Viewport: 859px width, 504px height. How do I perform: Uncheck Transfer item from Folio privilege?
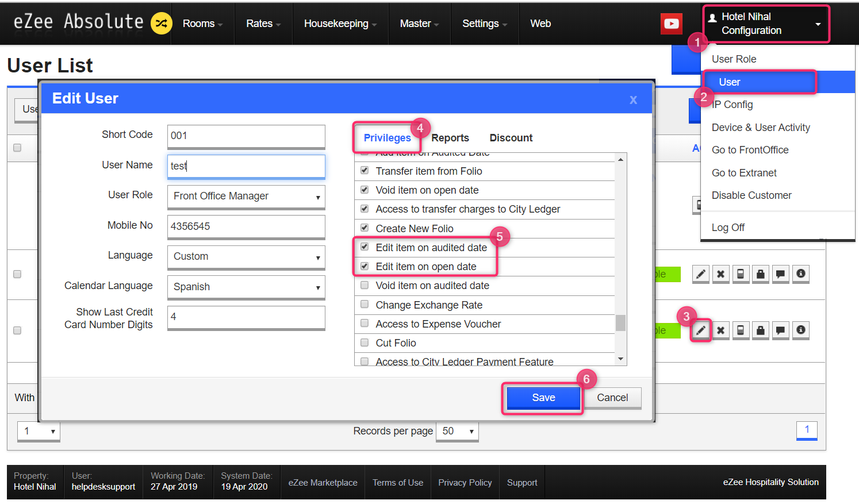365,171
